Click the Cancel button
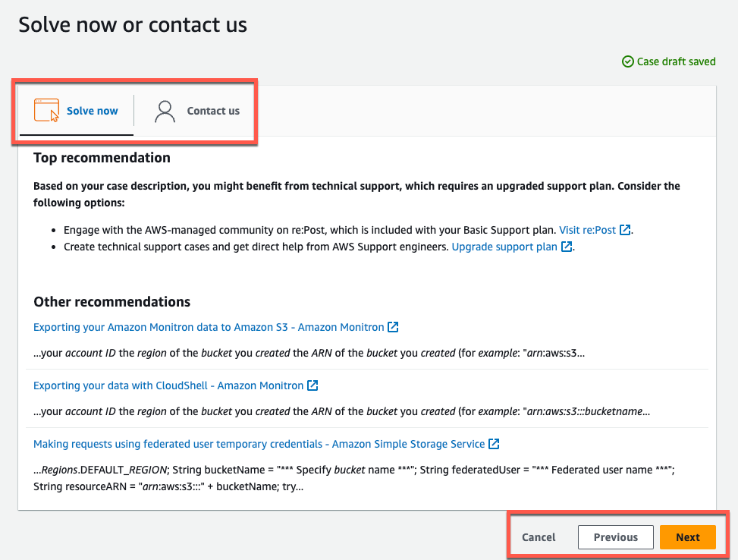Image resolution: width=738 pixels, height=560 pixels. 539,536
